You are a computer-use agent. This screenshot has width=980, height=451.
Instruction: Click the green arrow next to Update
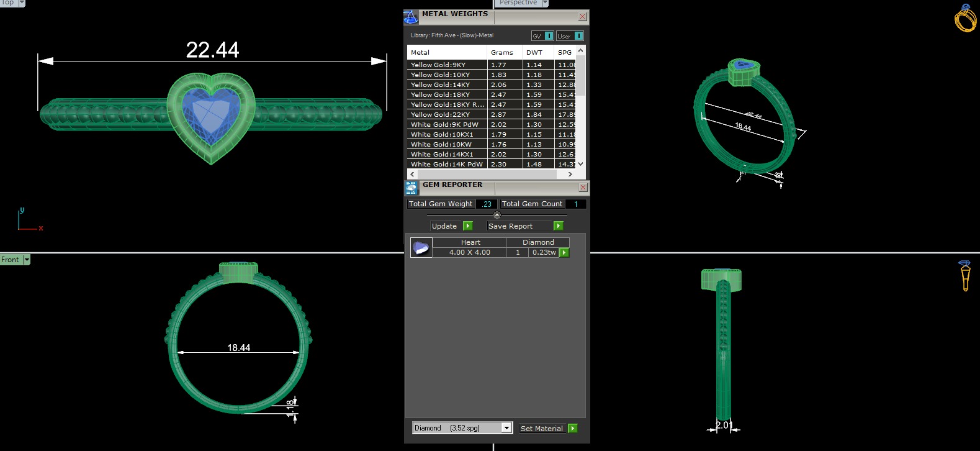click(x=468, y=226)
